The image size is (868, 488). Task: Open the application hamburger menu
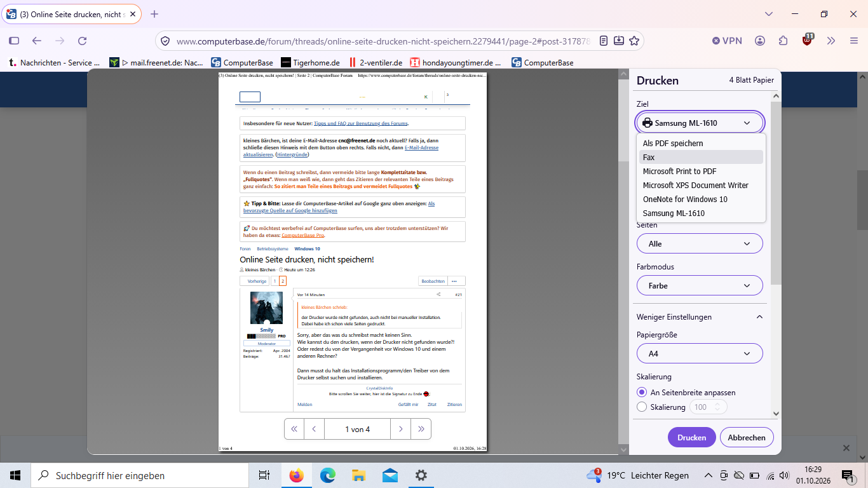854,41
